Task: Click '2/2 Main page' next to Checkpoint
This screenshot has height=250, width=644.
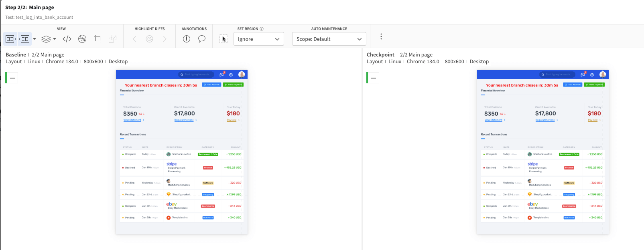Action: 416,54
